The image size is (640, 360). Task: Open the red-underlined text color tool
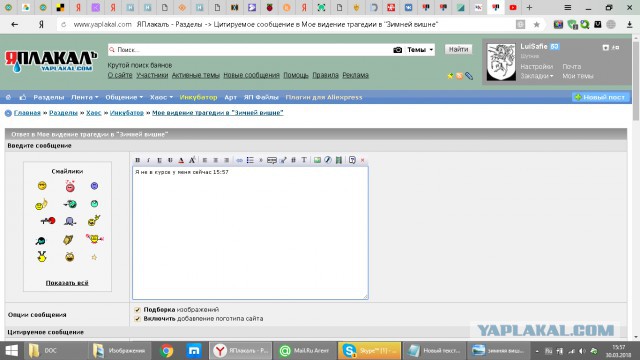[181, 160]
